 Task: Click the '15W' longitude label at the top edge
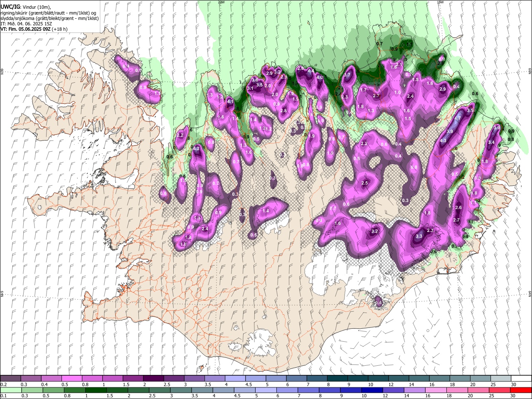440,2
